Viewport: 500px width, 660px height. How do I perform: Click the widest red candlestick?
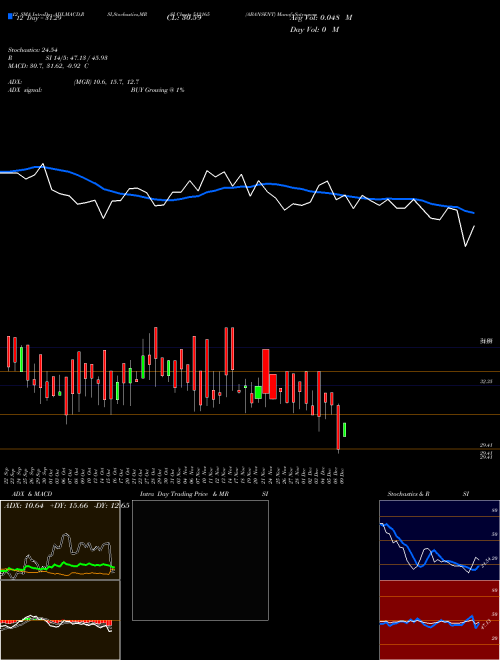(x=273, y=386)
